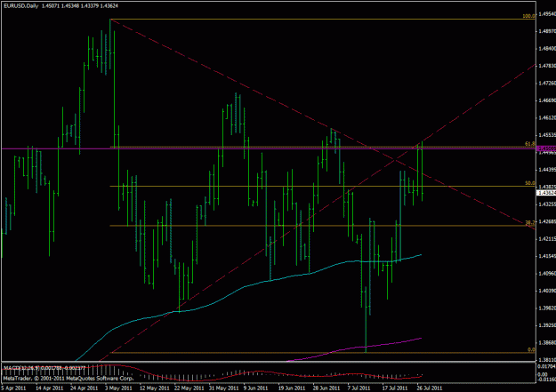
Task: Click the 1.40960 price axis label
Action: (x=547, y=274)
